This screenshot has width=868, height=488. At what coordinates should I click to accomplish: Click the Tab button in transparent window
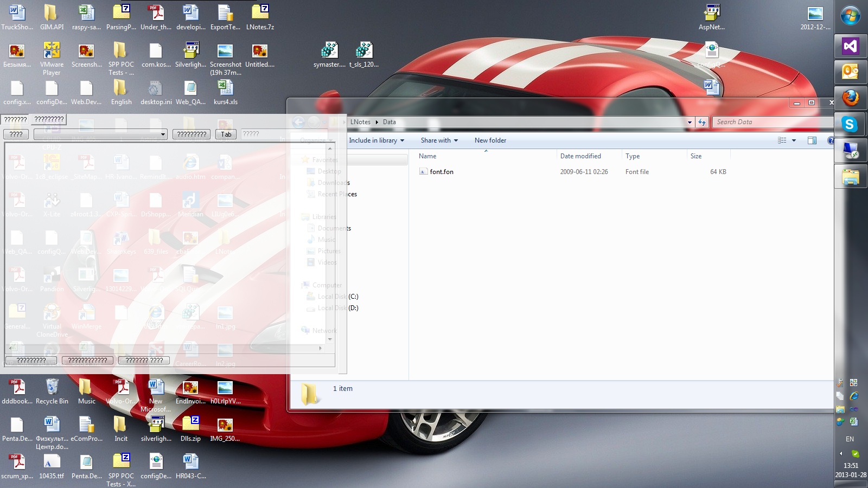pos(226,134)
